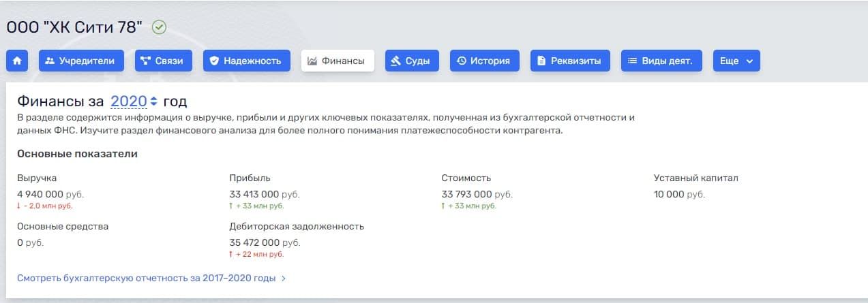Viewport: 868px width, 303px height.
Task: Click the red -2.0 млн руб. change indicator
Action: click(45, 206)
